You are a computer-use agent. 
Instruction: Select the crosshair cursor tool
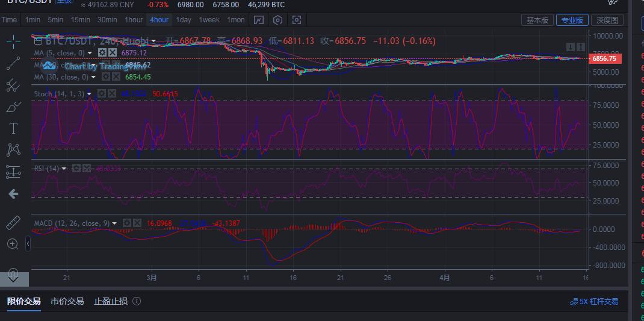13,42
